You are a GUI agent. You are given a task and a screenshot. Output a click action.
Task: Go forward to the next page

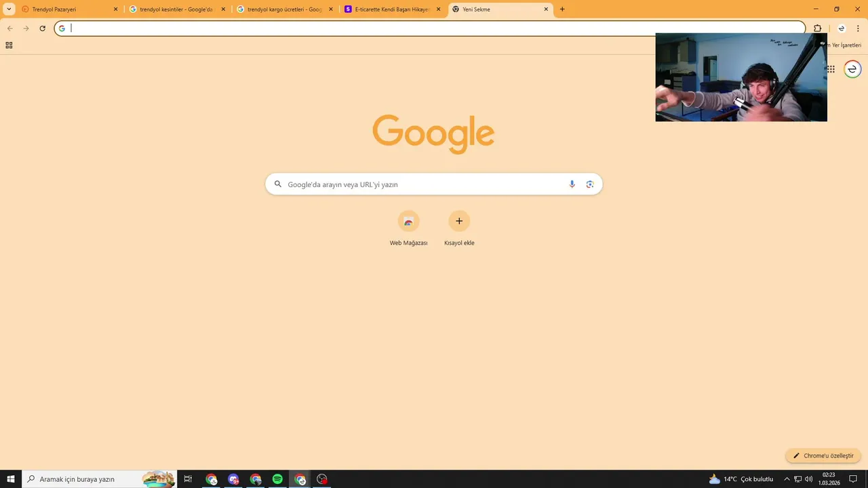pos(26,28)
